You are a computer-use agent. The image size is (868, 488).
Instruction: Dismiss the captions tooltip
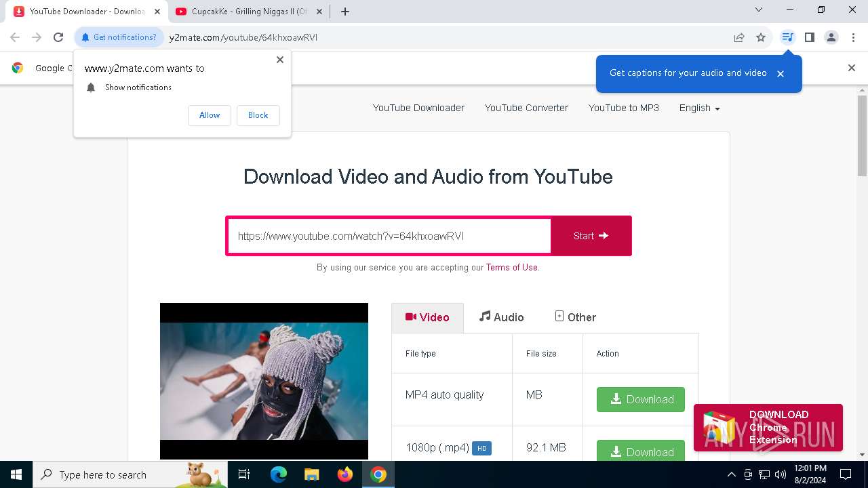click(781, 74)
